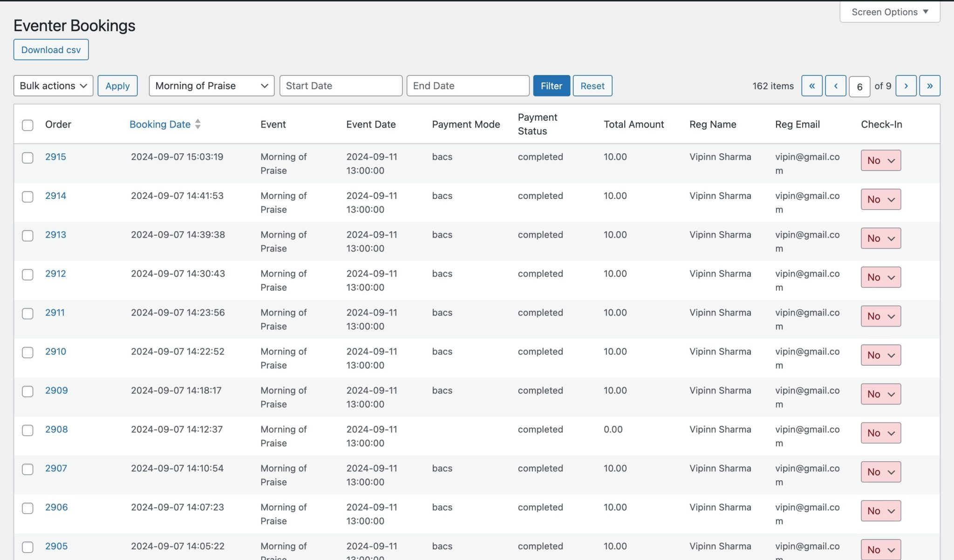
Task: Focus the Start Date field
Action: (341, 86)
